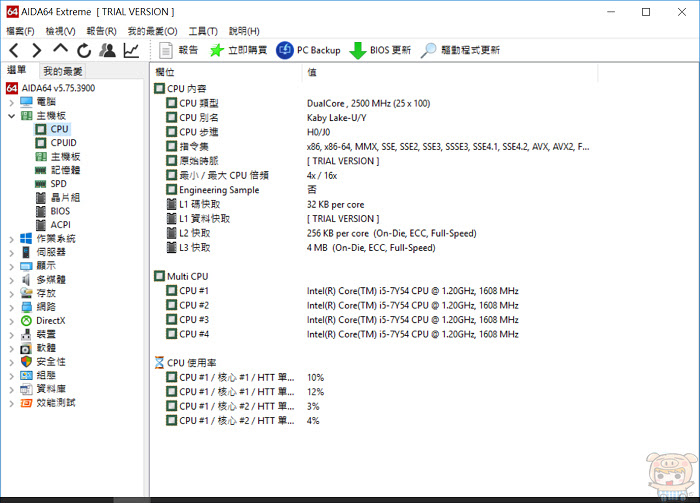Click the 安全性 shield icon
This screenshot has width=700, height=503.
(26, 362)
